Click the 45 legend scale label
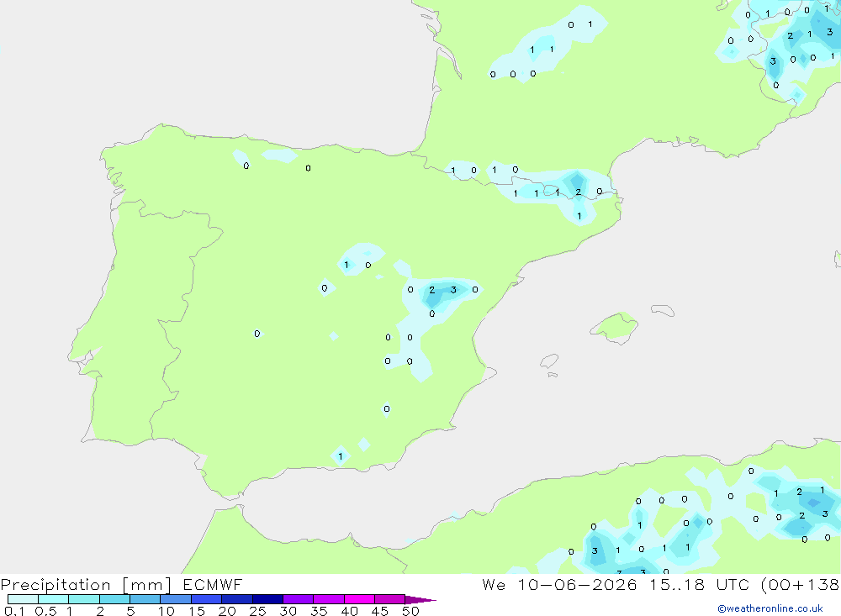 380,611
